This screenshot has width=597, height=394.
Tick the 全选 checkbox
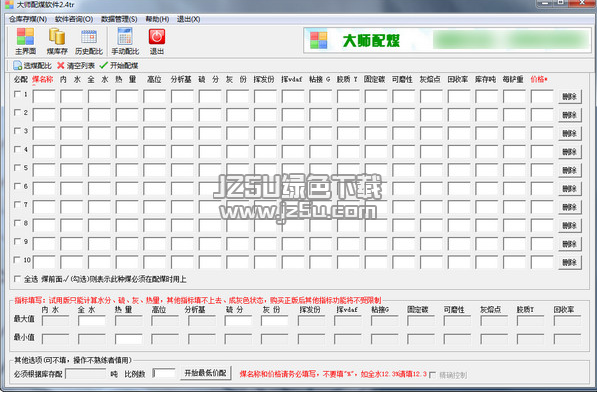[17, 279]
